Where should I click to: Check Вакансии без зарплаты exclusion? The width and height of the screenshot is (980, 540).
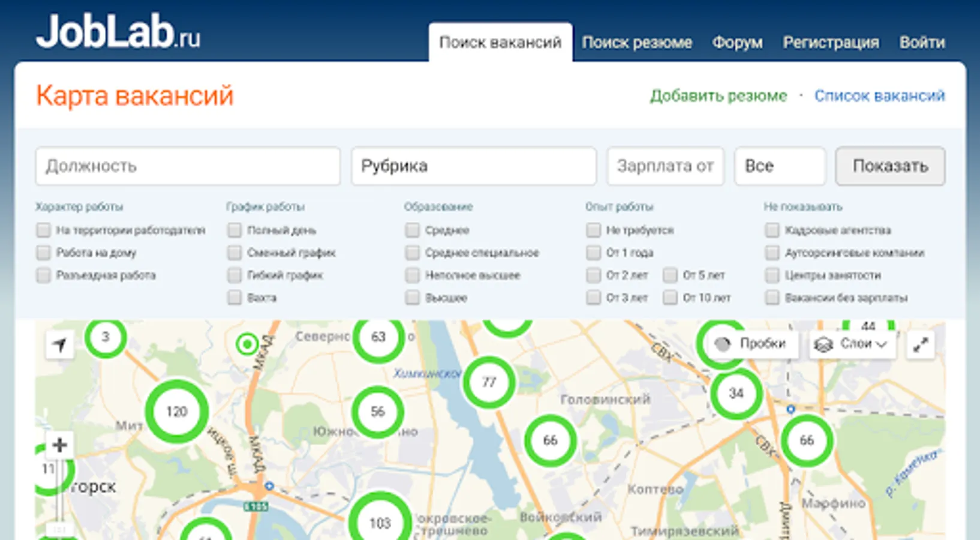(x=772, y=298)
